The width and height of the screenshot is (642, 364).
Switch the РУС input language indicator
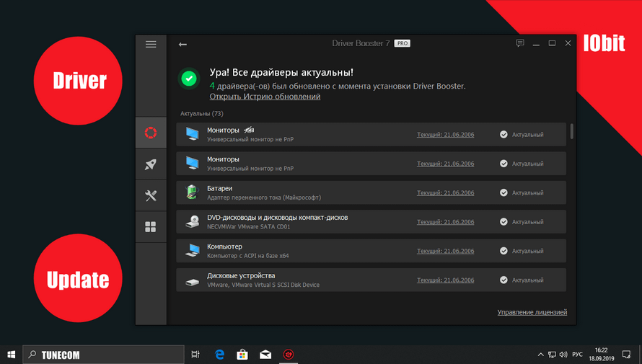coord(577,355)
